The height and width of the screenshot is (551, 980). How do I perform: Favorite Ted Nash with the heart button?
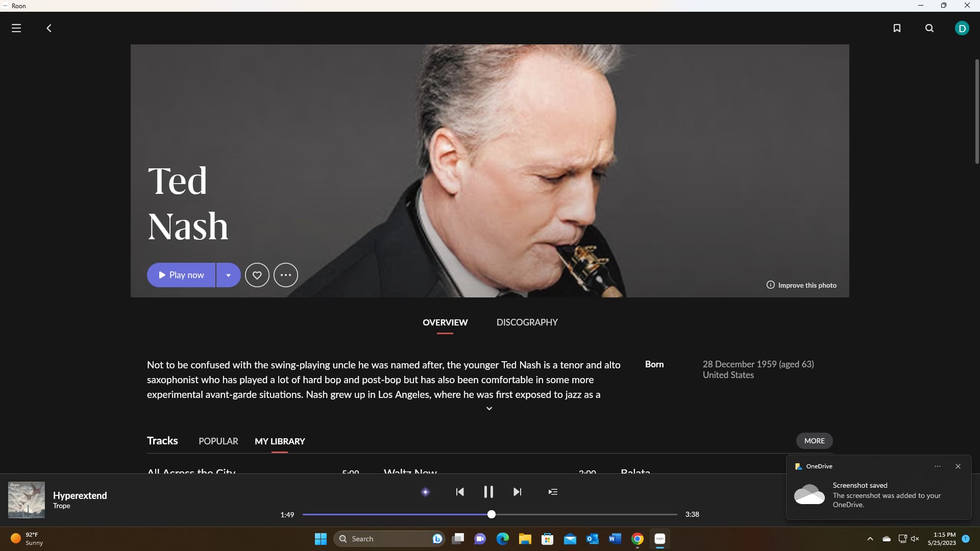257,275
